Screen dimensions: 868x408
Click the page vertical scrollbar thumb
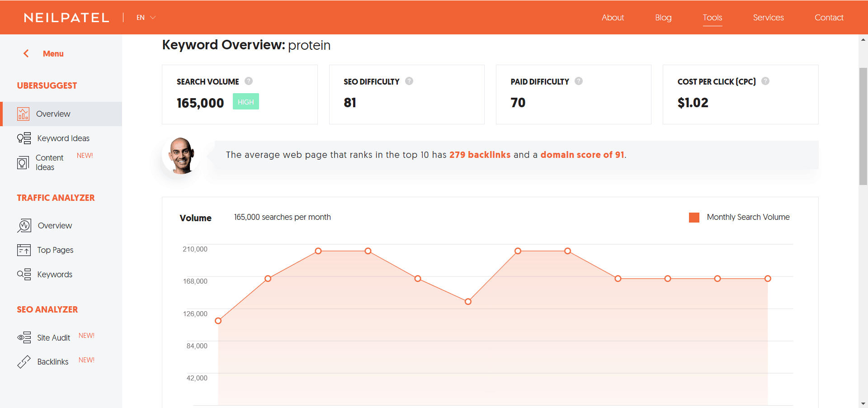click(x=863, y=126)
